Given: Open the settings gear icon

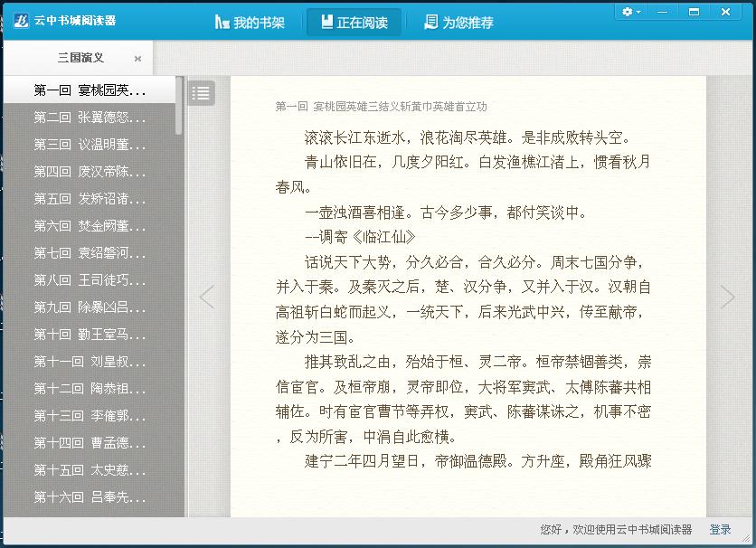Looking at the screenshot, I should coord(626,12).
